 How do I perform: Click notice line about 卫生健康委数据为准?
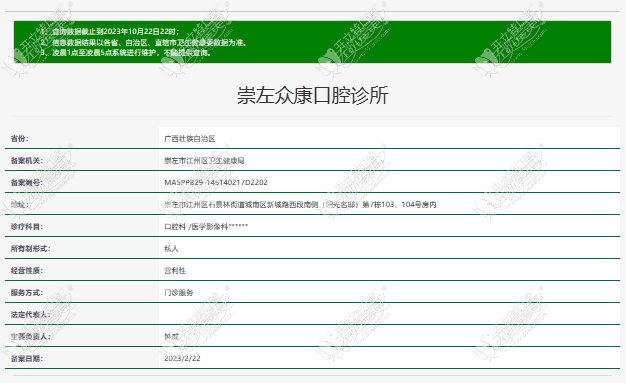coord(143,42)
